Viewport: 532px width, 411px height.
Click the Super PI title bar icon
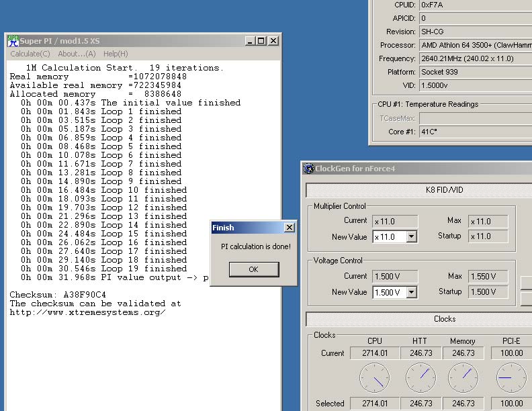(x=13, y=41)
